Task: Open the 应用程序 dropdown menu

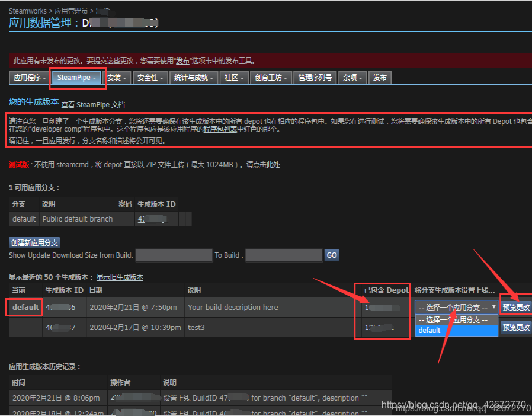Action: 29,78
